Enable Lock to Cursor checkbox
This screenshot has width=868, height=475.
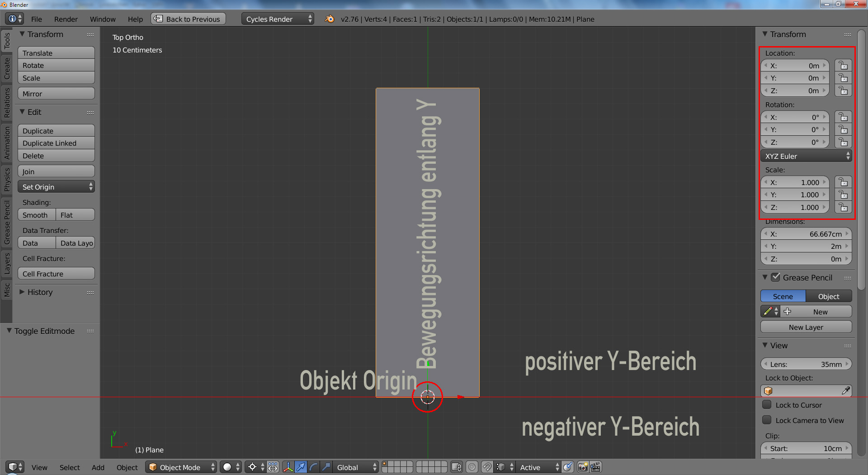point(767,405)
